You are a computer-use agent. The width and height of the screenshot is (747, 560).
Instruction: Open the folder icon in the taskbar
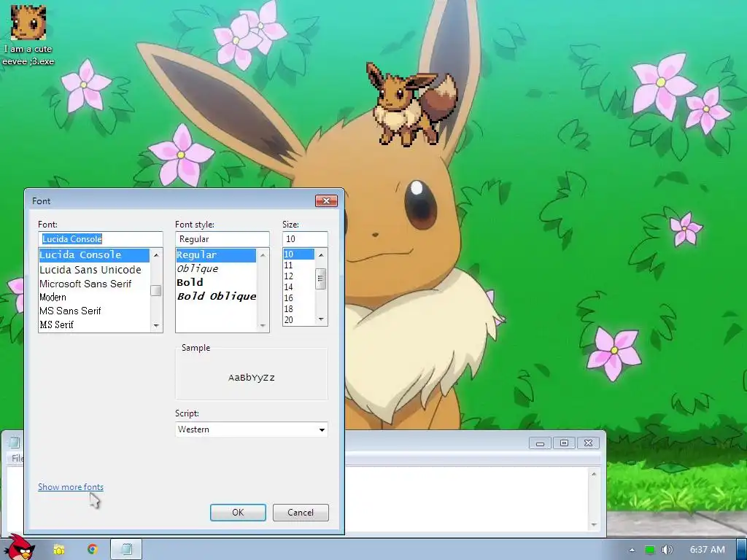[59, 550]
